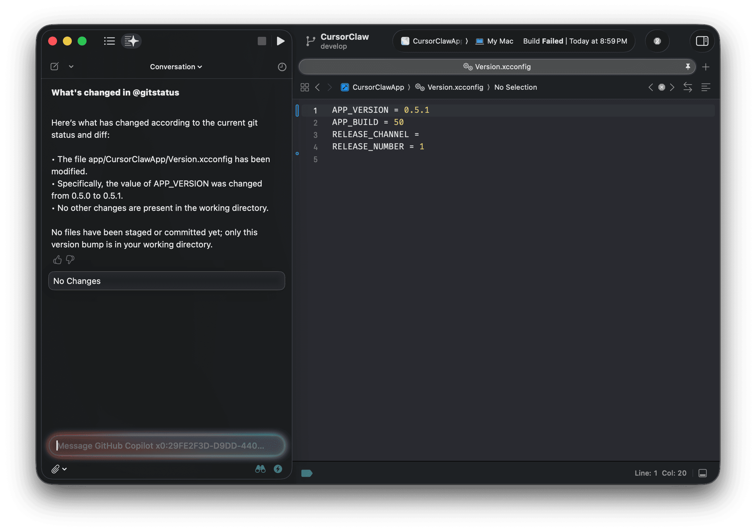The width and height of the screenshot is (756, 532).
Task: Give thumbs down to Copilot response
Action: 70,260
